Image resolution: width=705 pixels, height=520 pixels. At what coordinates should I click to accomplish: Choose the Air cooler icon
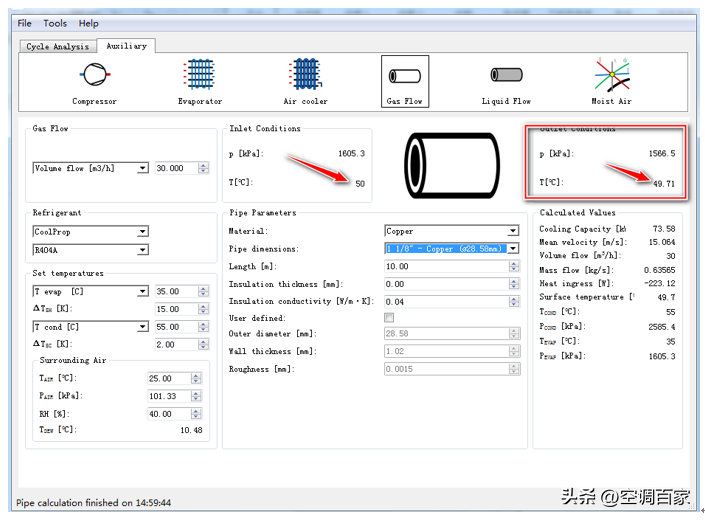pyautogui.click(x=304, y=76)
